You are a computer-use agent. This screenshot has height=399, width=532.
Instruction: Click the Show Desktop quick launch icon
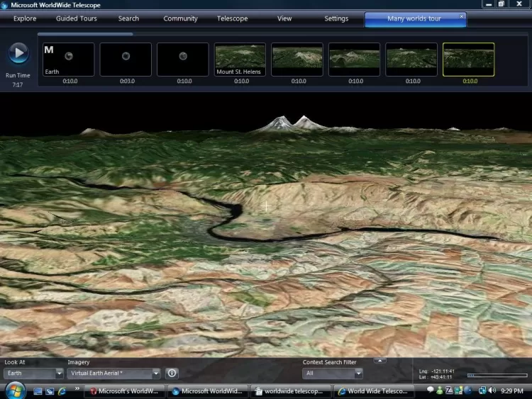coord(38,390)
